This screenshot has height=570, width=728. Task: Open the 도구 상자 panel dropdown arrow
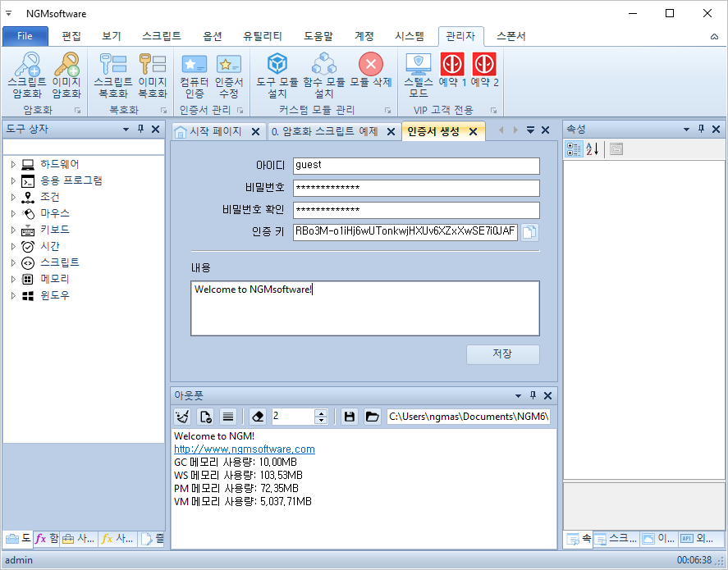click(x=126, y=130)
